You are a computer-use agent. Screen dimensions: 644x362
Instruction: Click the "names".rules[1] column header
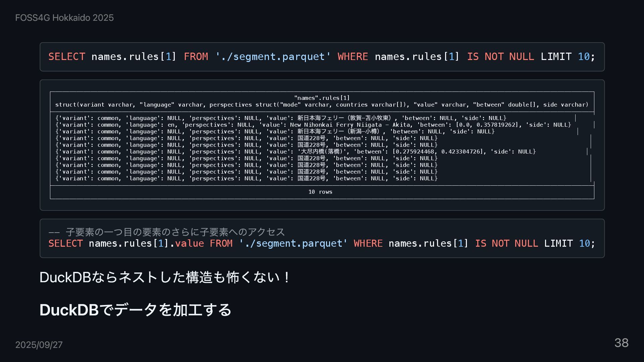tap(322, 98)
